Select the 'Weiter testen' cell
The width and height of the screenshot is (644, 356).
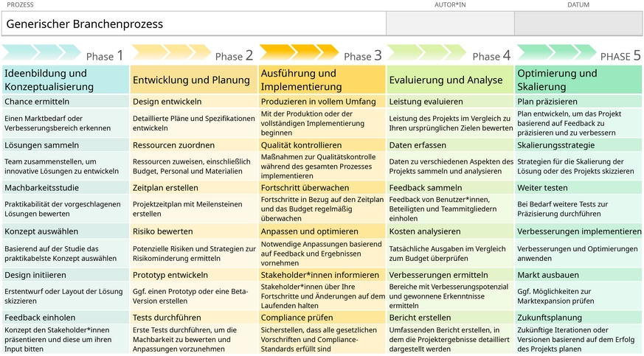pyautogui.click(x=578, y=188)
